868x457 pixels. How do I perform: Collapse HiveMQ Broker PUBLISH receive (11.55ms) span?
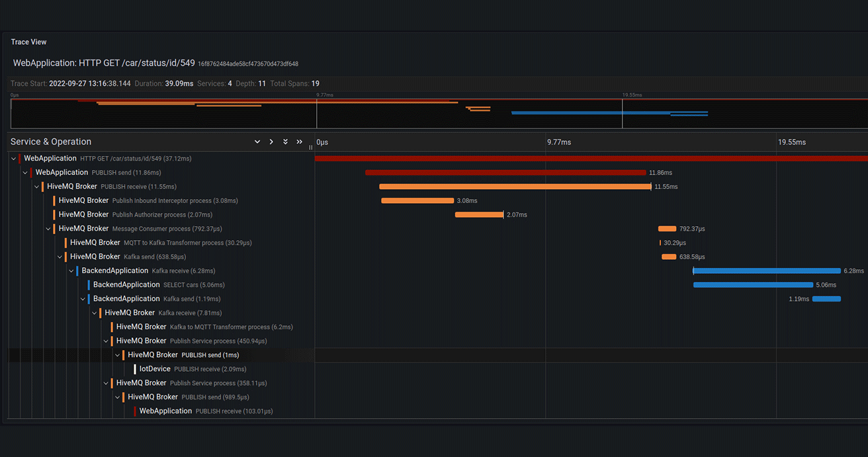[36, 187]
